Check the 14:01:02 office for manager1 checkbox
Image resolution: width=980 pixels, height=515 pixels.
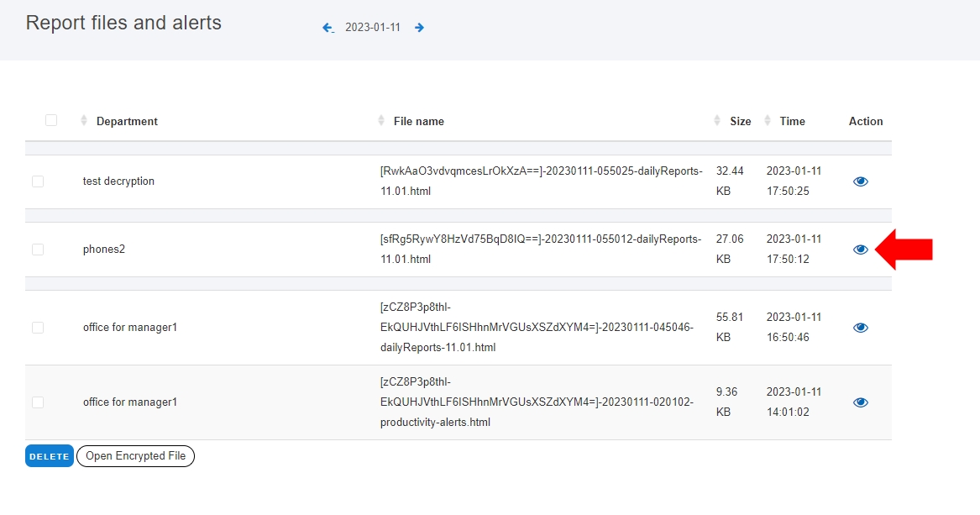point(38,402)
